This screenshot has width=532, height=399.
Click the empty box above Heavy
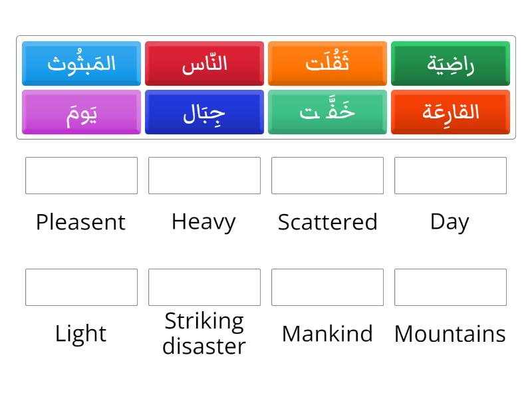point(204,176)
